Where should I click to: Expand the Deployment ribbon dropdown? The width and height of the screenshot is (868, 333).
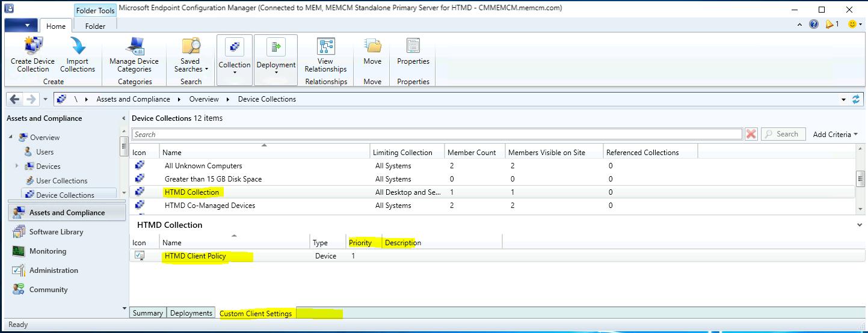tap(276, 59)
